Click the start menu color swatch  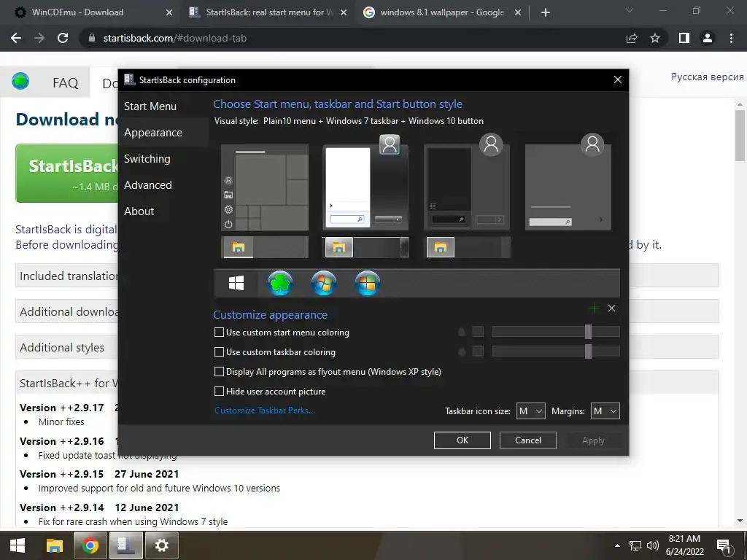pos(478,332)
